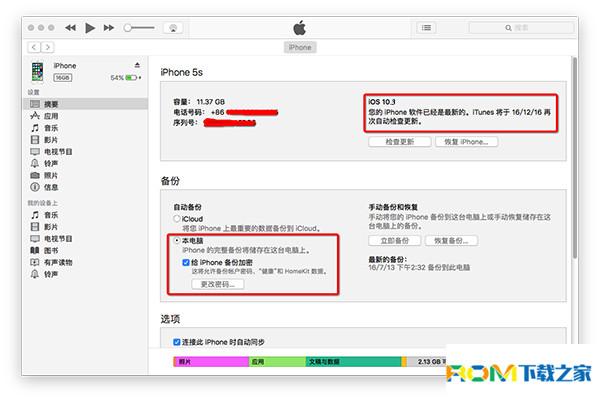The height and width of the screenshot is (400, 600).
Task: Click the 16GB capacity badge under iPhone
Action: pos(62,78)
